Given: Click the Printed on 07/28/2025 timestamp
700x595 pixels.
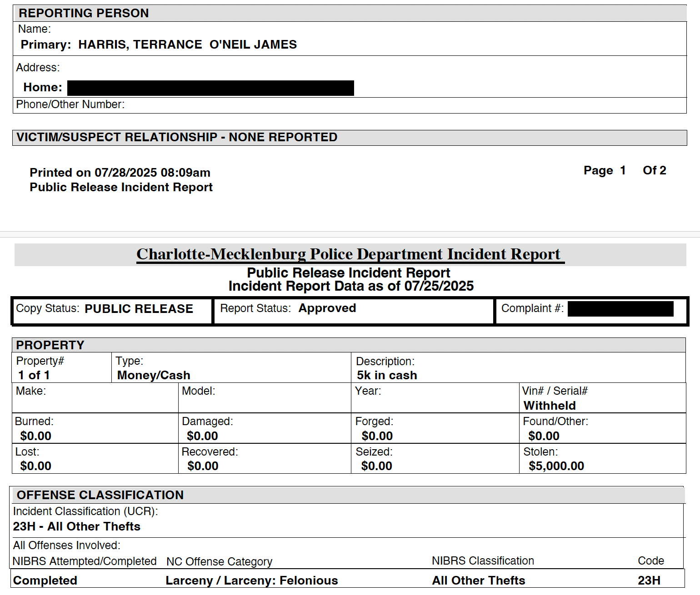Looking at the screenshot, I should (x=120, y=173).
